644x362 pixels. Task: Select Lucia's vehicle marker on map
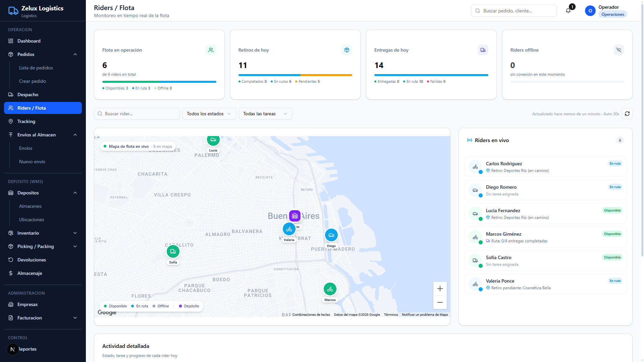point(213,140)
